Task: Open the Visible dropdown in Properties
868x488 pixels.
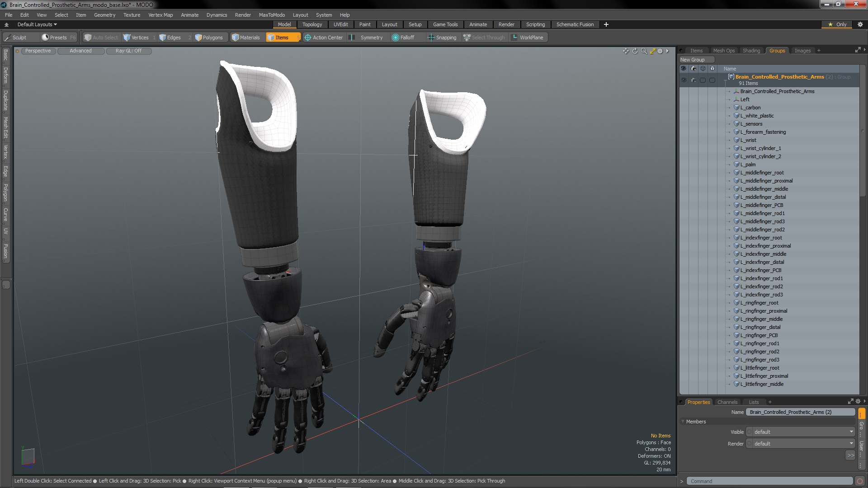Action: click(801, 432)
